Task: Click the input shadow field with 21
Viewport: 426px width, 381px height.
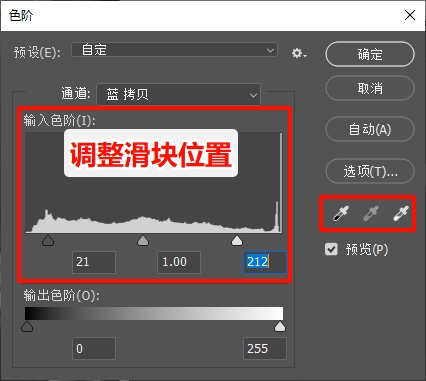Action: tap(94, 262)
